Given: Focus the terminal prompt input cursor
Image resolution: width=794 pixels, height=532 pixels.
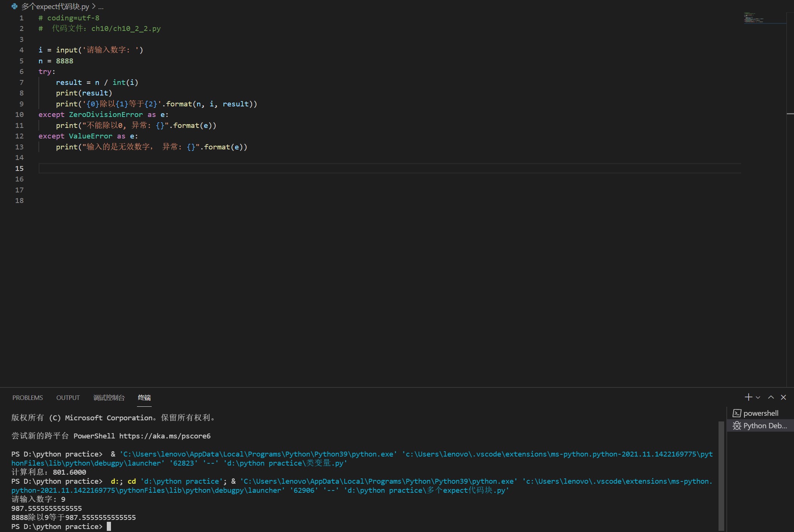Looking at the screenshot, I should click(x=109, y=527).
